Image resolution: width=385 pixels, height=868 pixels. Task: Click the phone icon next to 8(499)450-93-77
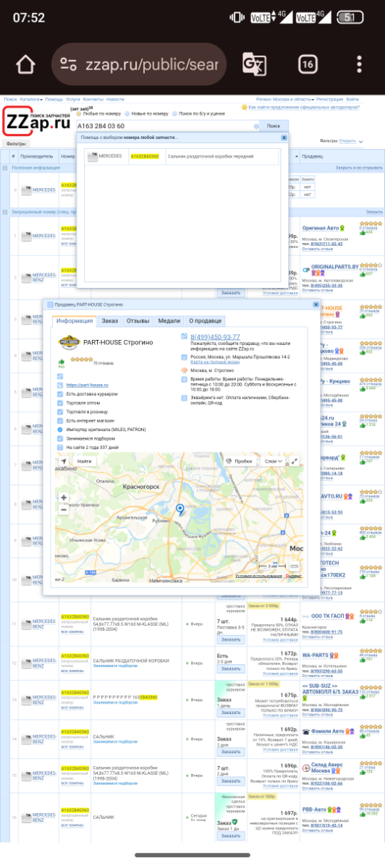coord(185,337)
